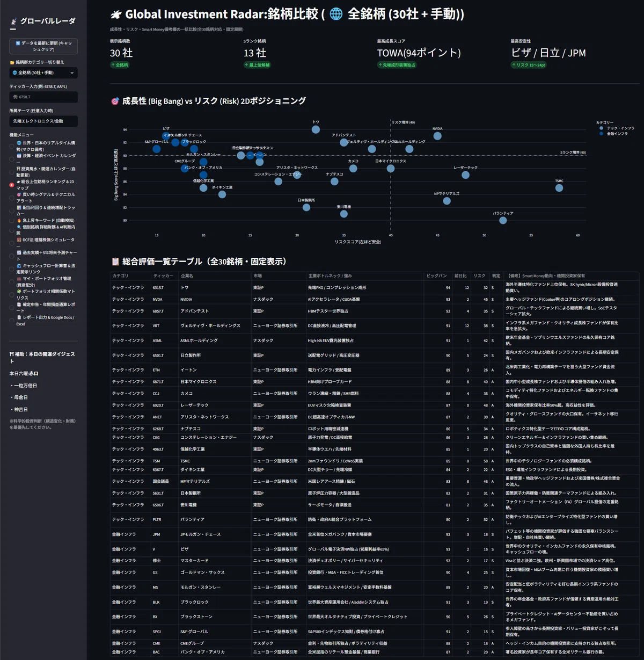644x660 pixels.
Task: Click the TSMC data point on scatter chart
Action: tap(559, 188)
